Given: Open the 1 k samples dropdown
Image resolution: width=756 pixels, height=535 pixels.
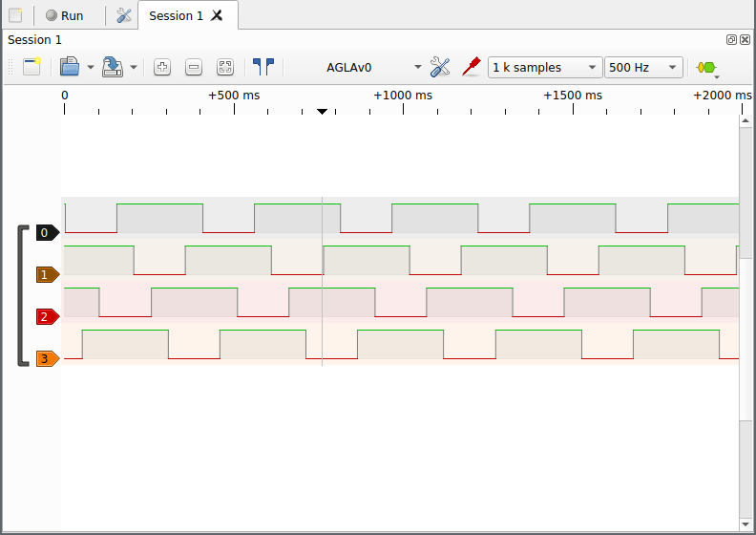Looking at the screenshot, I should tap(545, 67).
